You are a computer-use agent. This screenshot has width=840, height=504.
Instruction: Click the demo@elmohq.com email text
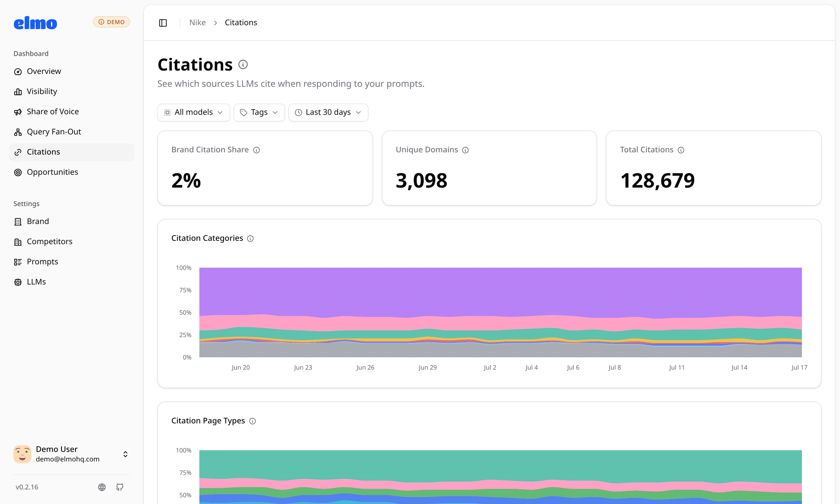(x=67, y=459)
